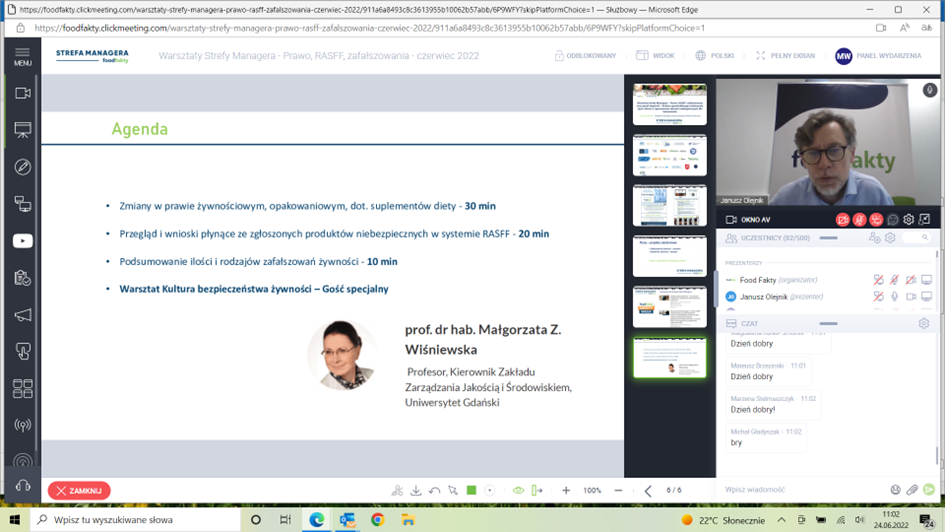Screen dimensions: 945x532
Task: Open the POLSKI language selector
Action: coord(714,56)
